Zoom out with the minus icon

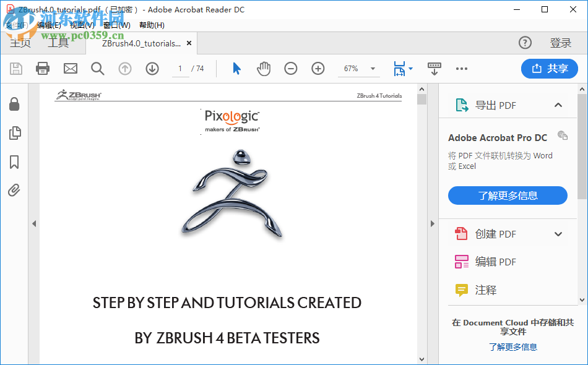pyautogui.click(x=290, y=69)
